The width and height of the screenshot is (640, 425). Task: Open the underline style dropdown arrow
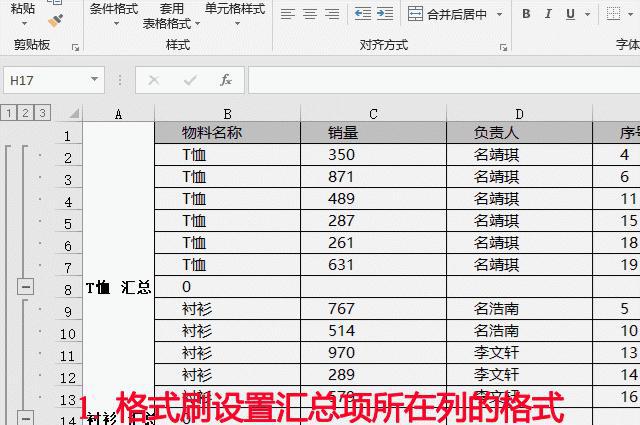(587, 15)
